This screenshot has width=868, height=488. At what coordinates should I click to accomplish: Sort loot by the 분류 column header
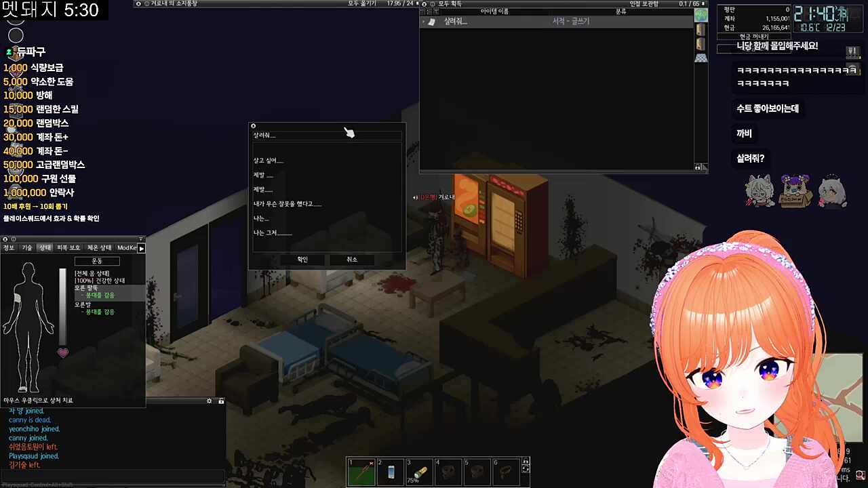[x=620, y=12]
